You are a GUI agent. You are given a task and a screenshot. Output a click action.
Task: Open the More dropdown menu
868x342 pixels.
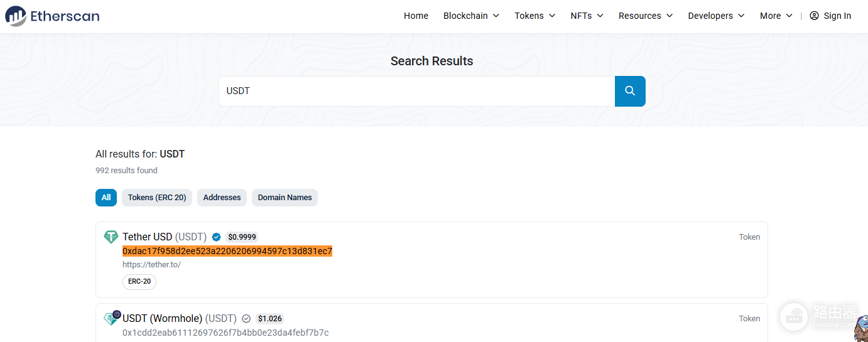tap(776, 16)
